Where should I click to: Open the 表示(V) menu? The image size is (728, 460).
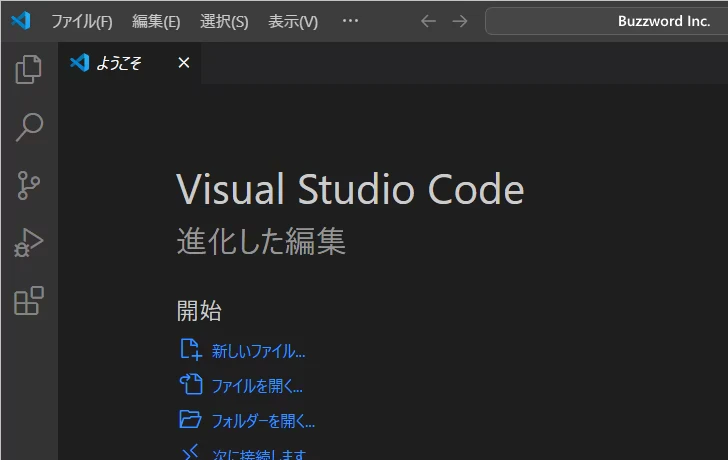click(293, 21)
